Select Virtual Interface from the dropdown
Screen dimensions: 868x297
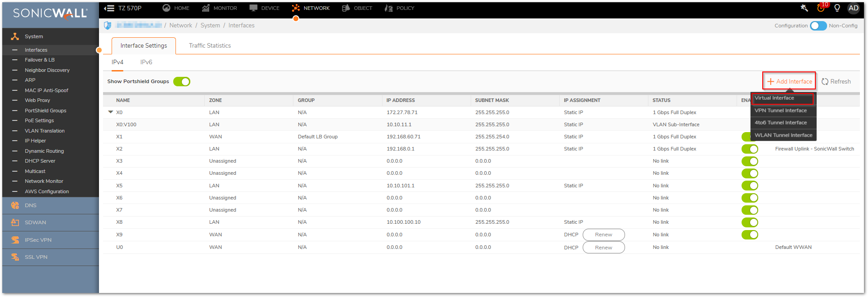tap(783, 98)
